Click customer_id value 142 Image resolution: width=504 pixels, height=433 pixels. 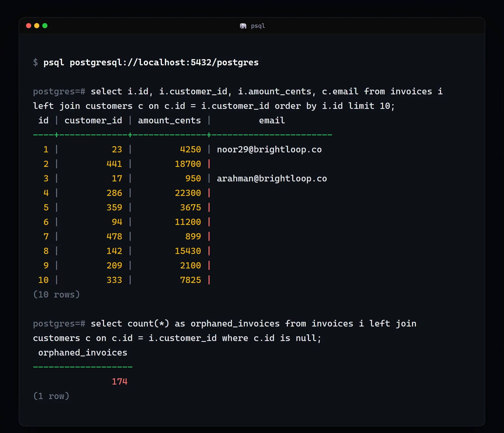coord(114,251)
